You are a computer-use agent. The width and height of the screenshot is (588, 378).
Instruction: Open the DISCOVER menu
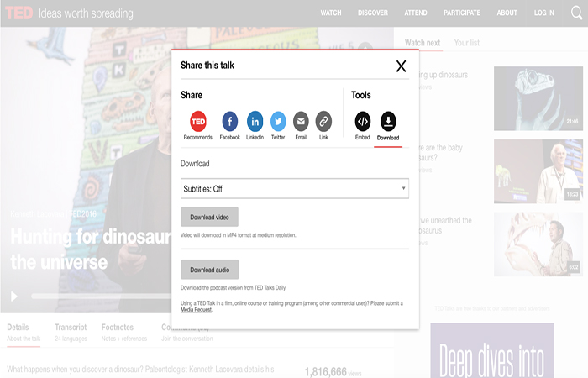(373, 13)
